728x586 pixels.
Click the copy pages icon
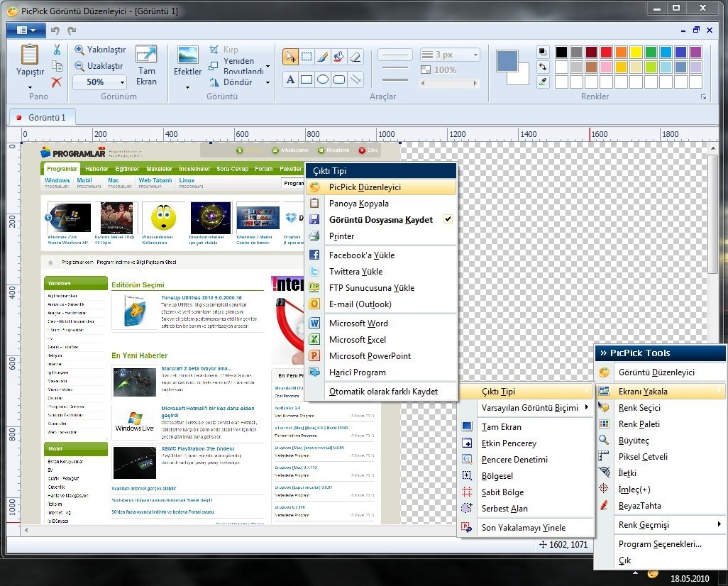click(57, 65)
